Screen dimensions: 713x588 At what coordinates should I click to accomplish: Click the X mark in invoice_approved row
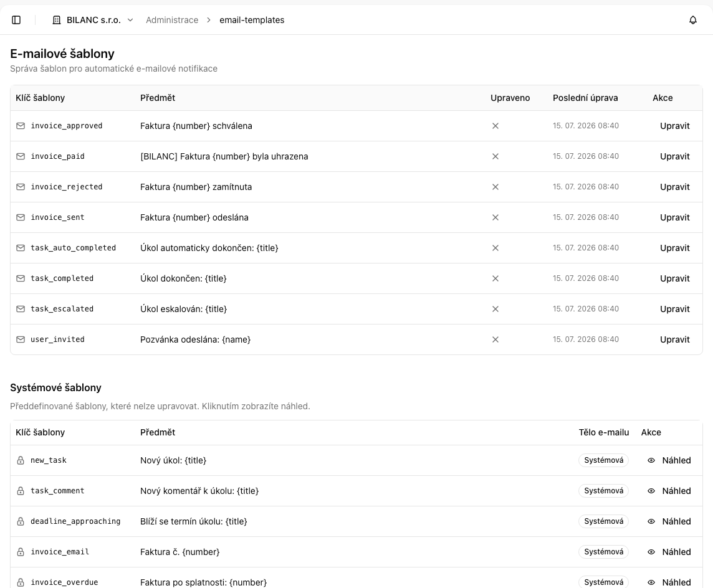pyautogui.click(x=495, y=126)
